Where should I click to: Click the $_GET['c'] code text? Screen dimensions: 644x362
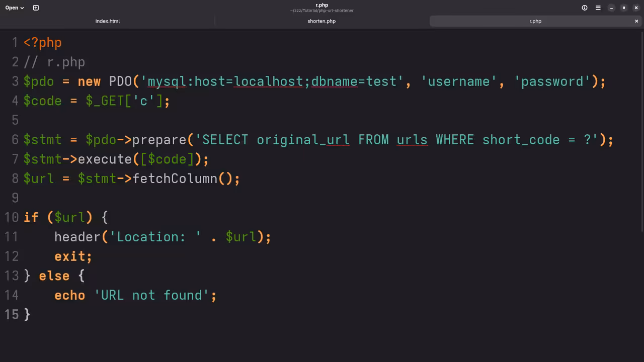pyautogui.click(x=126, y=101)
